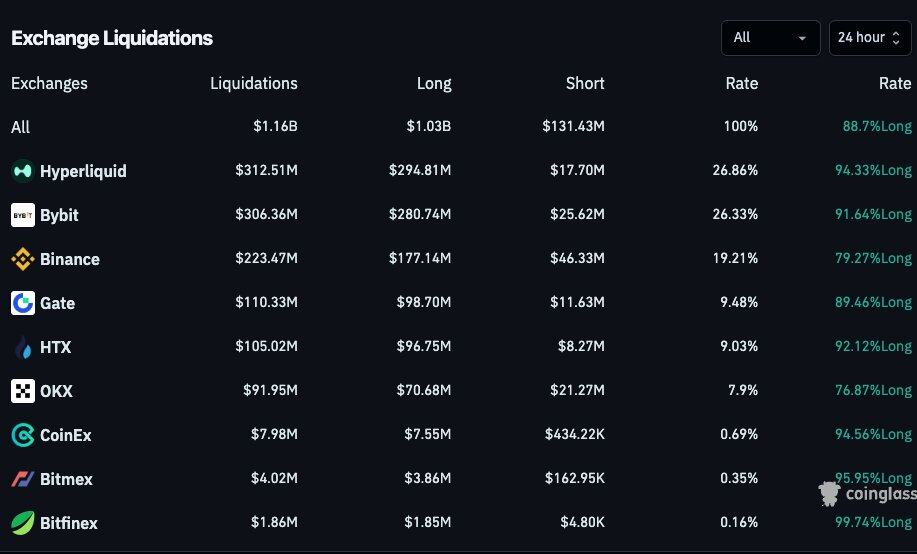917x554 pixels.
Task: Click the Gate exchange logo icon
Action: [22, 303]
